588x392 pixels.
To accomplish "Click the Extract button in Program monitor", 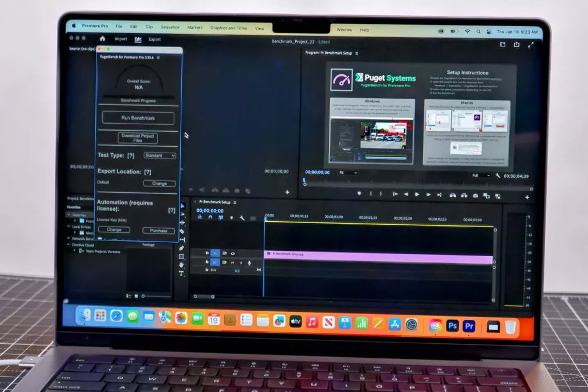I will click(464, 195).
